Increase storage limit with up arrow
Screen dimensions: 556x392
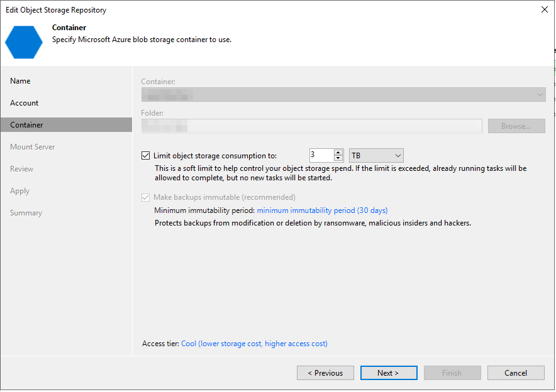pyautogui.click(x=338, y=153)
